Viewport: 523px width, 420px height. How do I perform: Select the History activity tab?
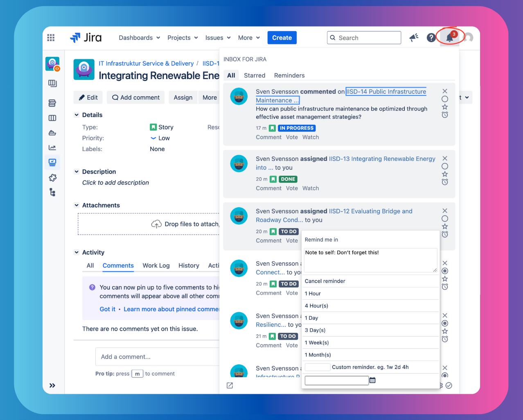click(189, 266)
